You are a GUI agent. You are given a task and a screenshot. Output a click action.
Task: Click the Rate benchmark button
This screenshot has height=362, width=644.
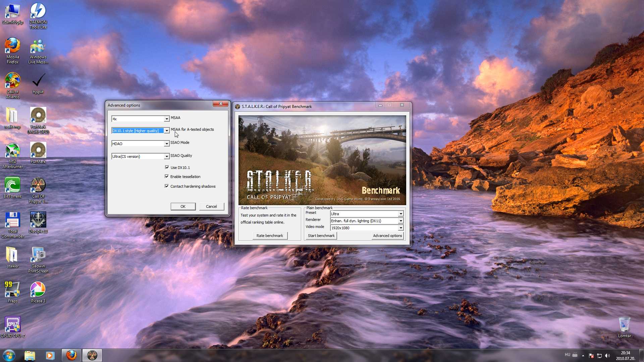click(270, 236)
